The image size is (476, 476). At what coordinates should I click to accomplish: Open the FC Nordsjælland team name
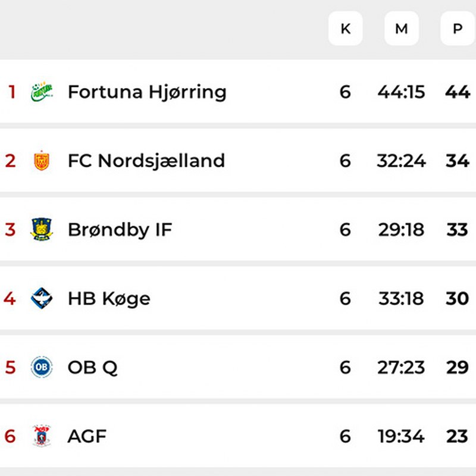click(146, 161)
